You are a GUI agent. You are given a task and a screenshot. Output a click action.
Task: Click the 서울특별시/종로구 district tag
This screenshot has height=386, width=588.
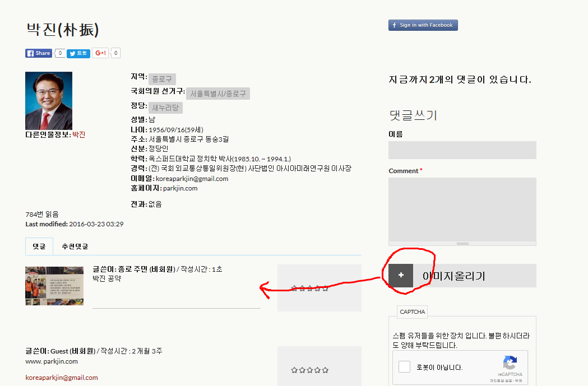pyautogui.click(x=217, y=94)
